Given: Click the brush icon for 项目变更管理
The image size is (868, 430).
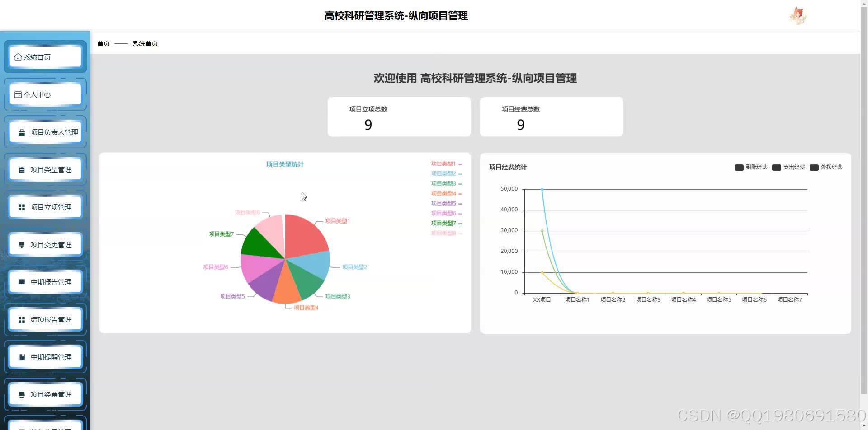Looking at the screenshot, I should click(21, 245).
